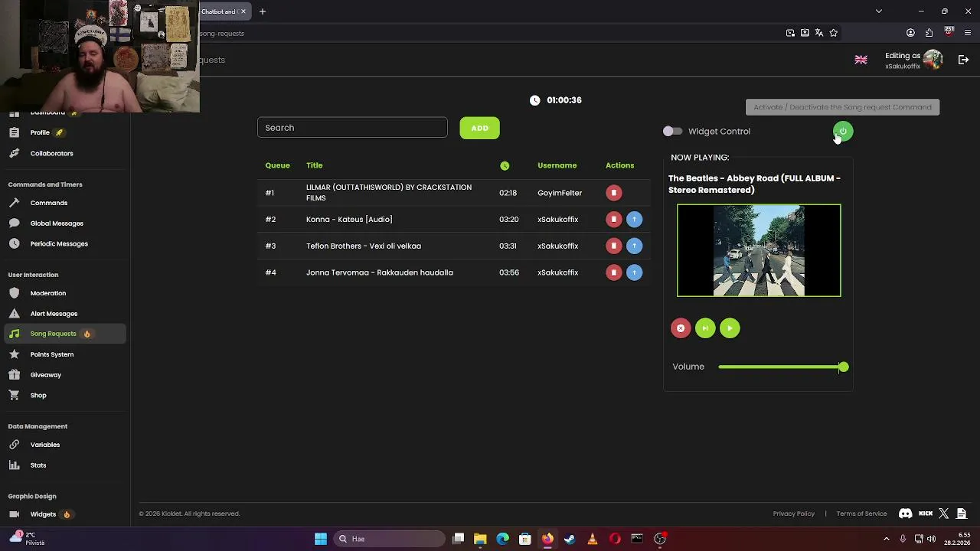Move Konna - Kateus up in queue
980x551 pixels.
point(634,220)
